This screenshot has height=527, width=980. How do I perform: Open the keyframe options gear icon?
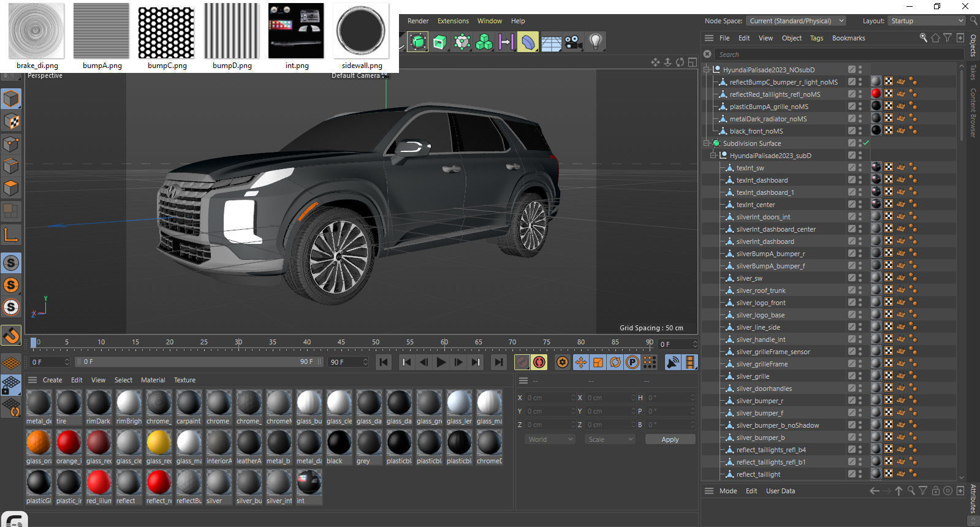coord(562,362)
